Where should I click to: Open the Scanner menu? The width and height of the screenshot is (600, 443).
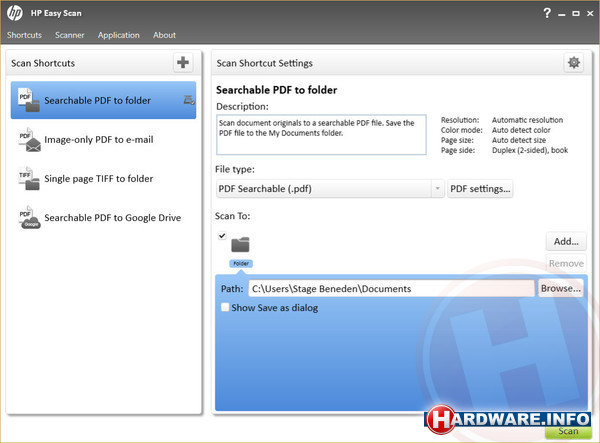[x=69, y=35]
